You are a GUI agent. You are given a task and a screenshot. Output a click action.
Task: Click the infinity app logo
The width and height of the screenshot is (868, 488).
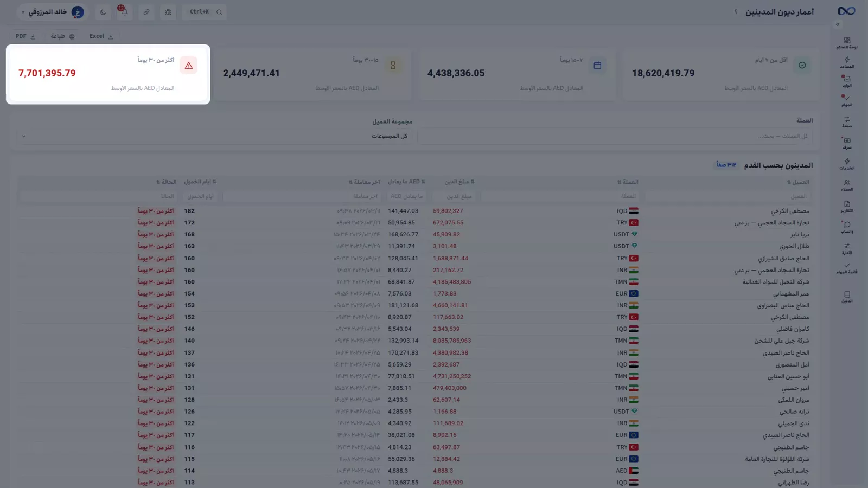846,11
